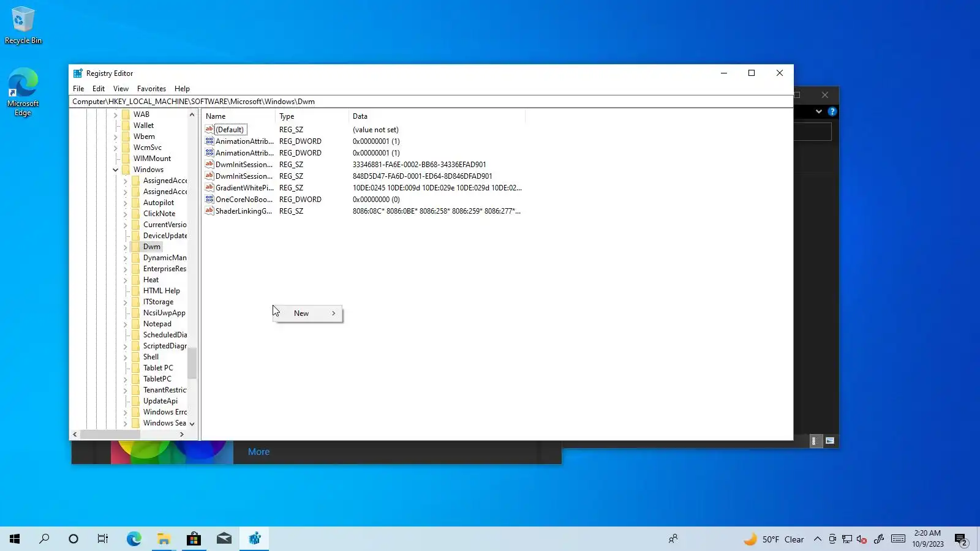Open Recycle Bin desktop icon
The height and width of the screenshot is (551, 980).
[23, 25]
